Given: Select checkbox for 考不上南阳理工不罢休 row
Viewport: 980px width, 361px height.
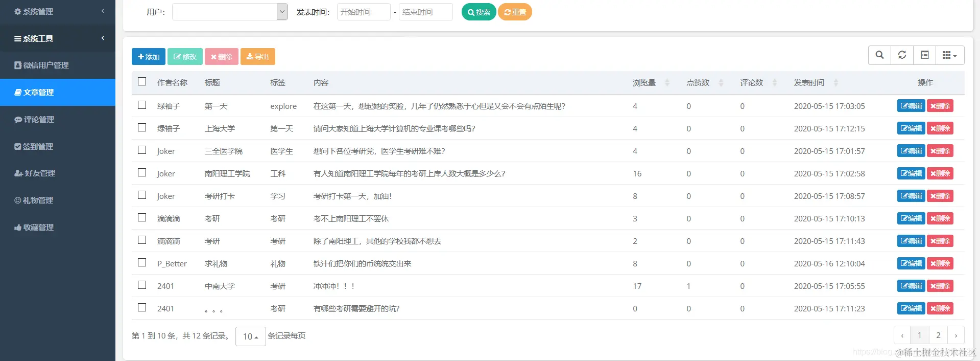Looking at the screenshot, I should 142,217.
